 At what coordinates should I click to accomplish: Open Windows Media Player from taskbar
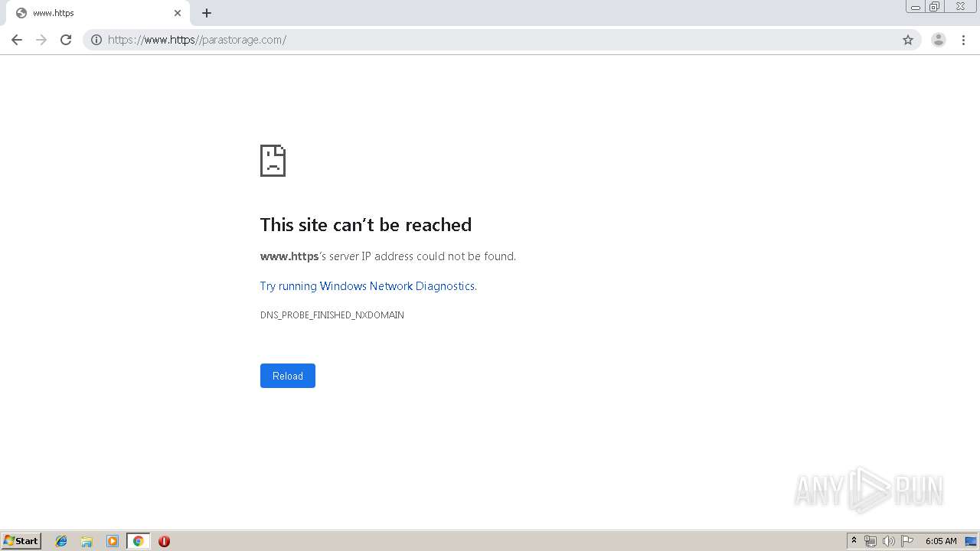point(113,541)
